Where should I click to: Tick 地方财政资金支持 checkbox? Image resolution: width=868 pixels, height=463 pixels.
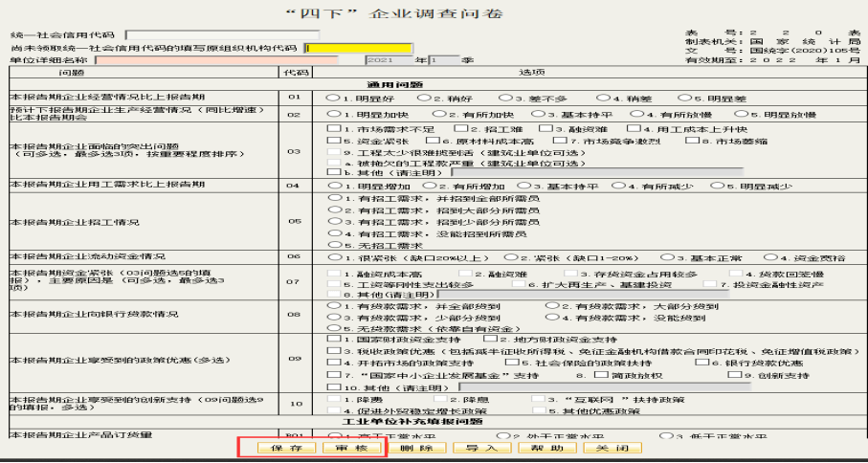coord(490,338)
